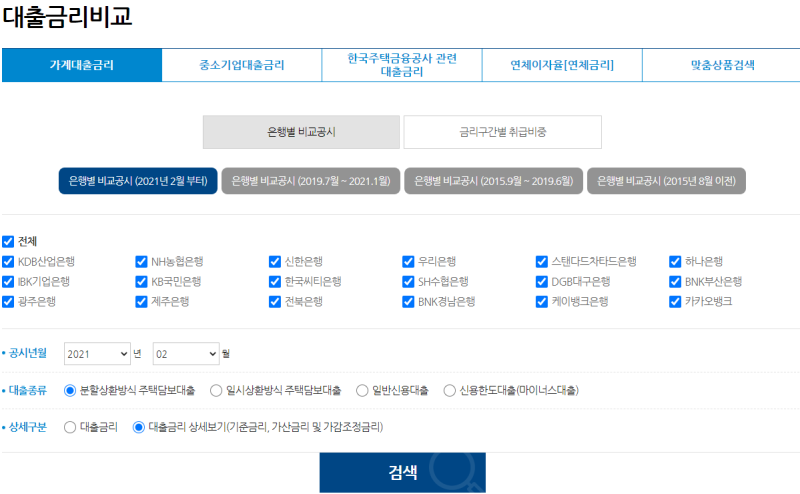Toggle 스탠다드차타드은행 checkbox
The width and height of the screenshot is (800, 494).
542,262
